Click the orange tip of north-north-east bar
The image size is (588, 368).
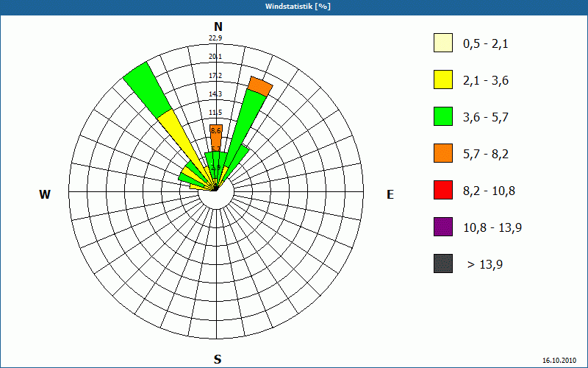[x=260, y=87]
